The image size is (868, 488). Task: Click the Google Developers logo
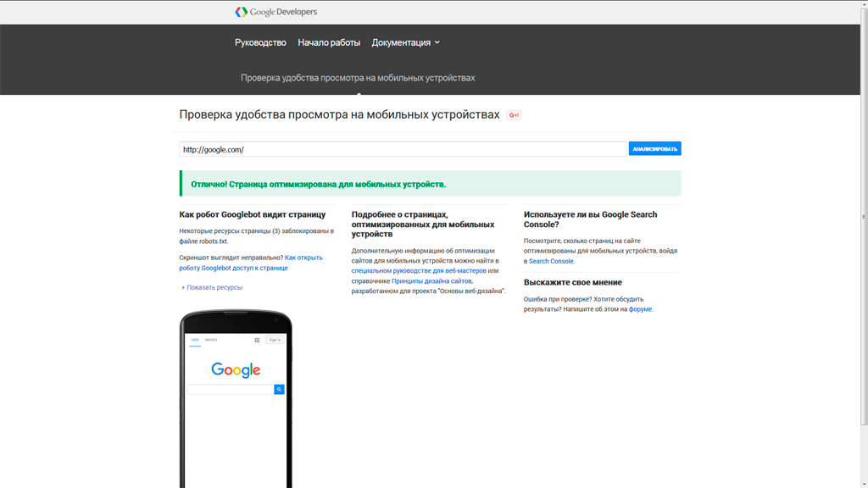[275, 12]
